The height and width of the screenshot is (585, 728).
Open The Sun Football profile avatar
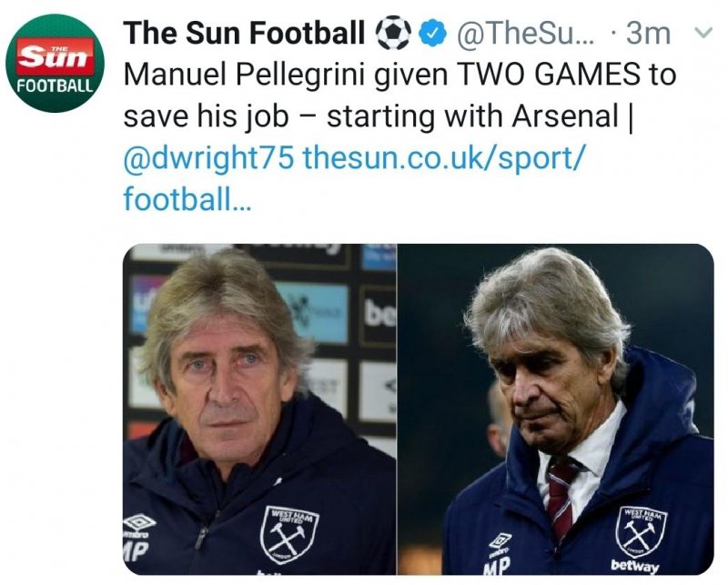coord(58,63)
